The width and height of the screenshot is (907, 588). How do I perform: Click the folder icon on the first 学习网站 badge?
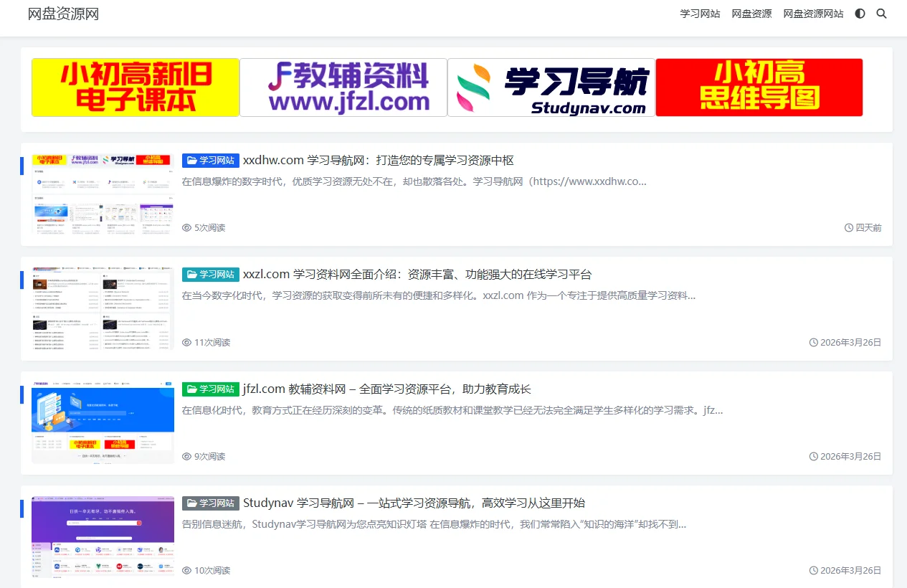[191, 160]
